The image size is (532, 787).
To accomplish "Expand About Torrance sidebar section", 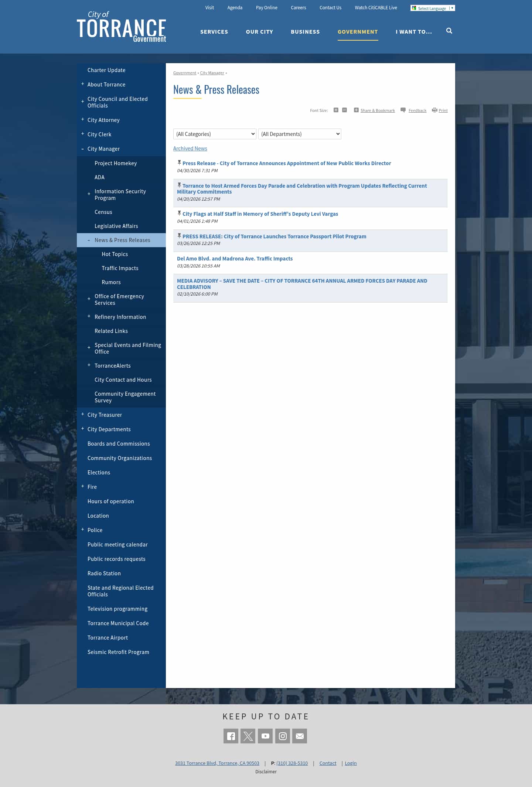I will point(83,84).
